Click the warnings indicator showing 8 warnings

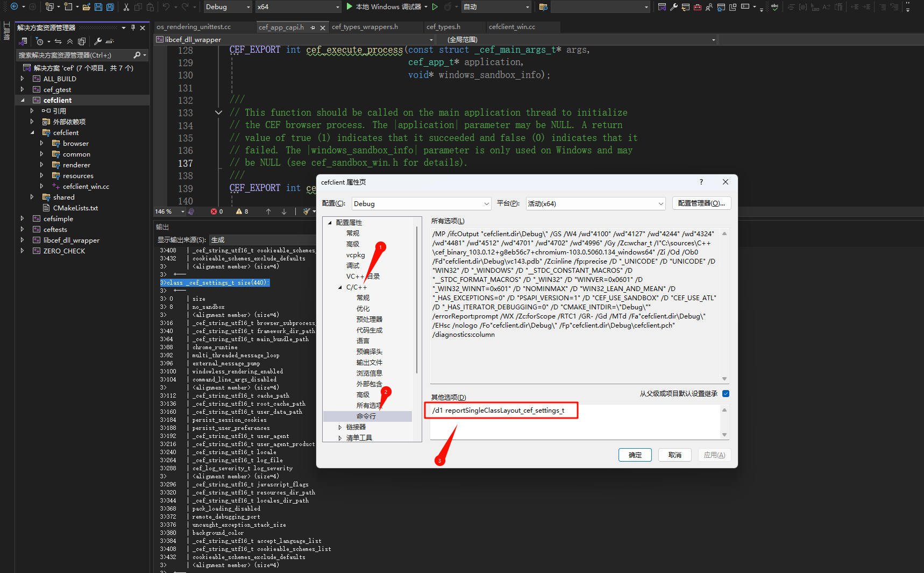(241, 211)
